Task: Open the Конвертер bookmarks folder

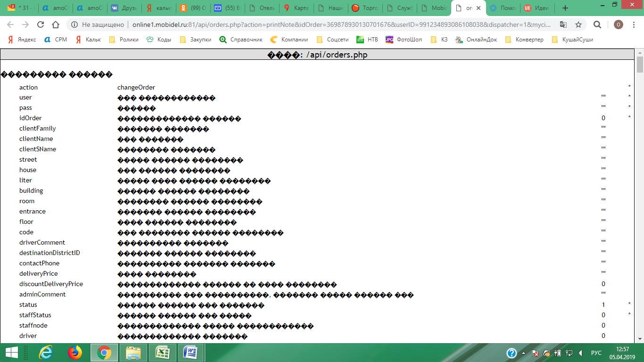Action: coord(524,40)
